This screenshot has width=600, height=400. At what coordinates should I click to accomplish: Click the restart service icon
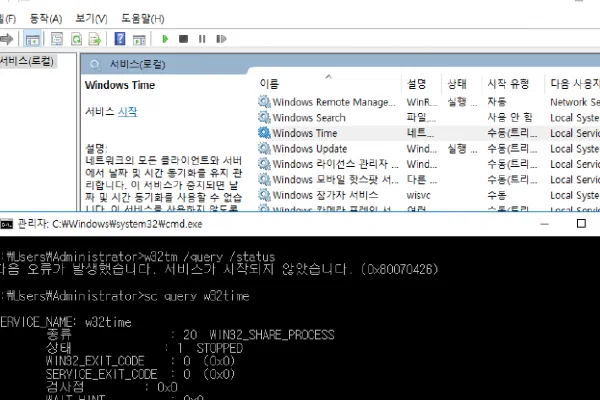pyautogui.click(x=221, y=39)
